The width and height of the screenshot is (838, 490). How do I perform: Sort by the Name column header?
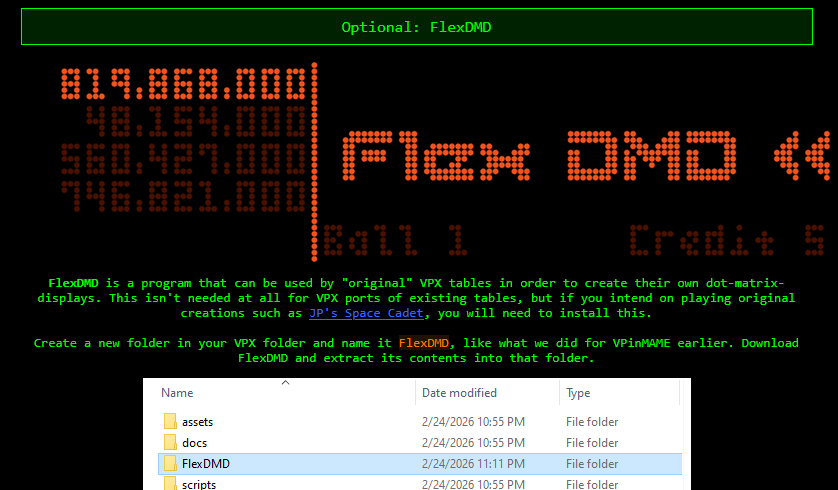point(178,393)
